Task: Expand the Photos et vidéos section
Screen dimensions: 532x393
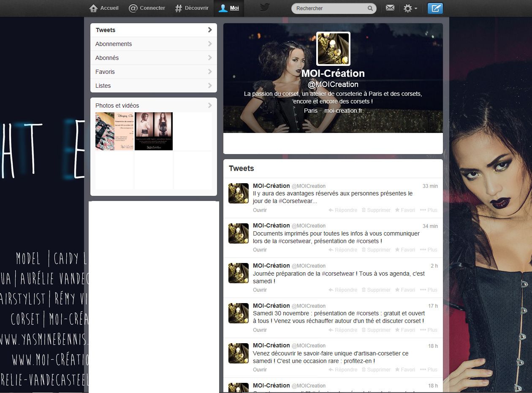Action: [154, 106]
